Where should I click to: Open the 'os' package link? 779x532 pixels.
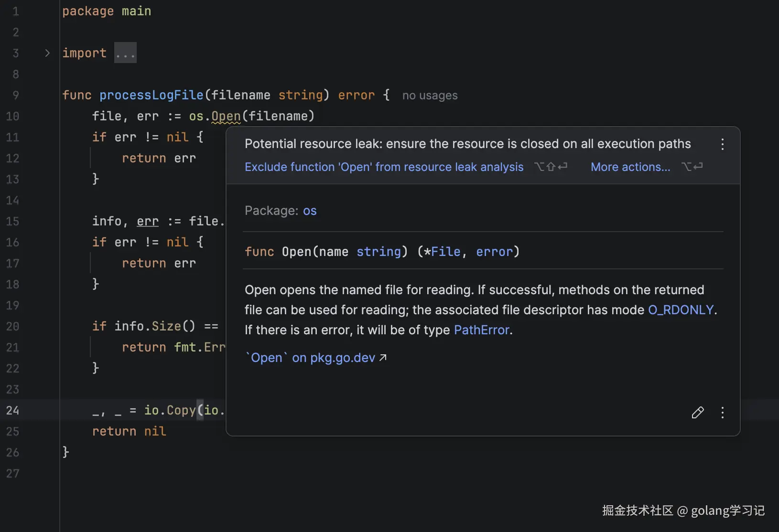310,211
